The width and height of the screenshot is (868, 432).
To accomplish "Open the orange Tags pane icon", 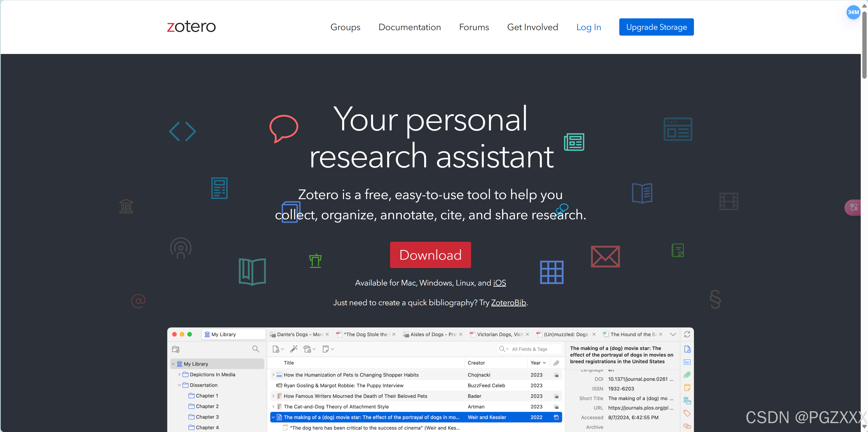I will pyautogui.click(x=687, y=413).
